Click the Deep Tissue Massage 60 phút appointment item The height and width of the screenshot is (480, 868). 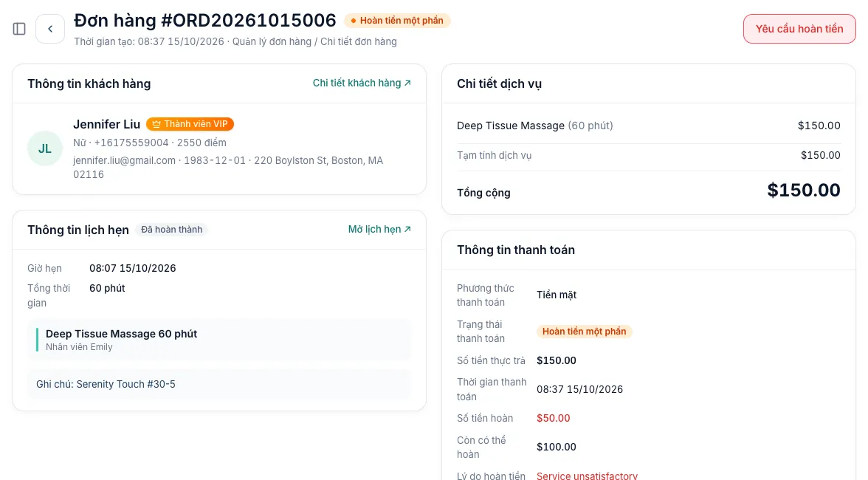click(219, 340)
